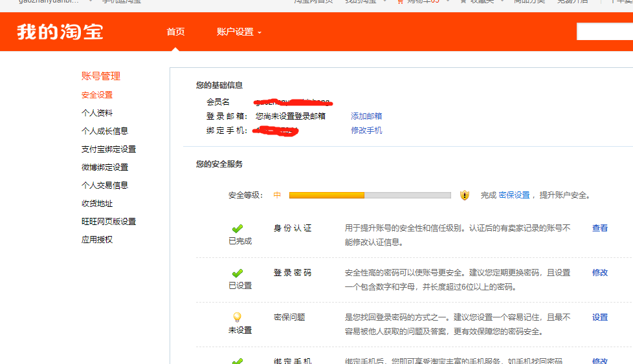Screen dimensions: 633x364
Task: Click the 登录邮箱 label
Action: [227, 116]
